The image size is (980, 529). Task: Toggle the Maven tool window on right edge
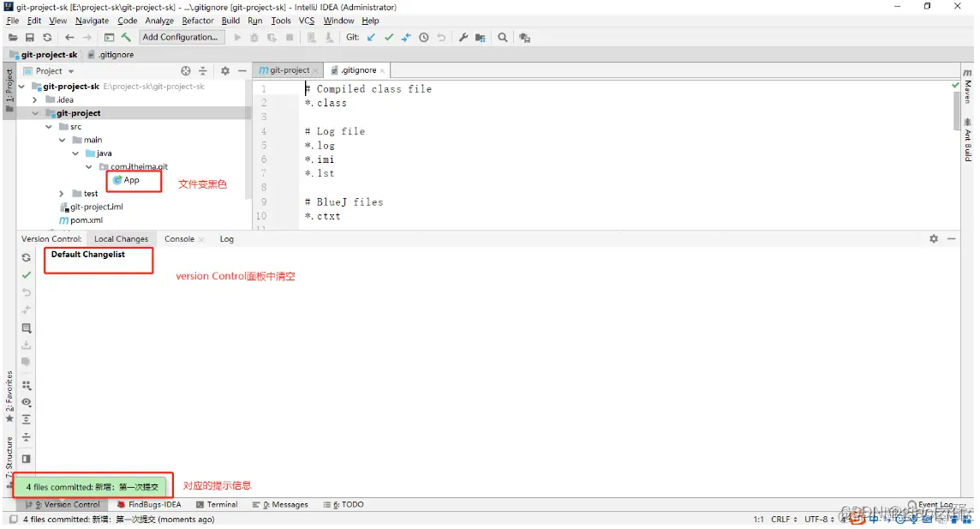click(x=967, y=87)
